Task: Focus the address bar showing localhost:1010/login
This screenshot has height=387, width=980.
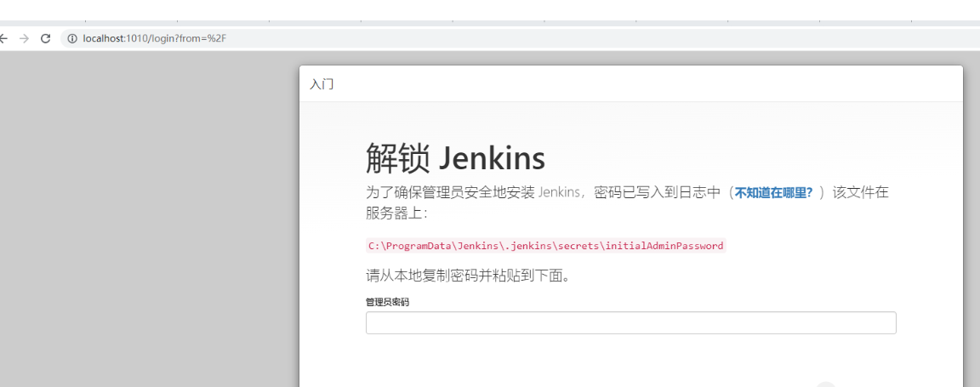Action: pyautogui.click(x=520, y=39)
